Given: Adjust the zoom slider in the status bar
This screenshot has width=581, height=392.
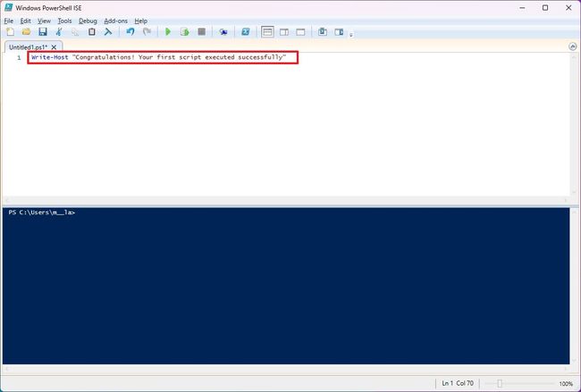Looking at the screenshot, I should coord(500,383).
